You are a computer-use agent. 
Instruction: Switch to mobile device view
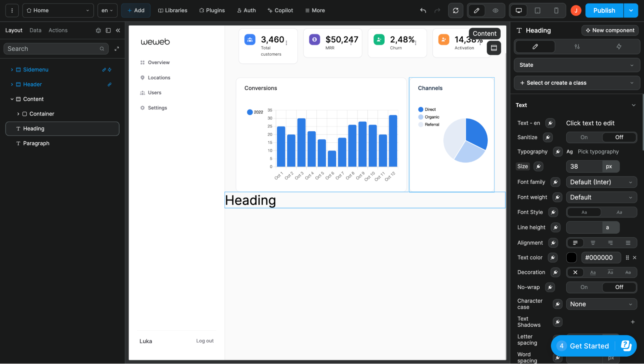[x=556, y=11]
